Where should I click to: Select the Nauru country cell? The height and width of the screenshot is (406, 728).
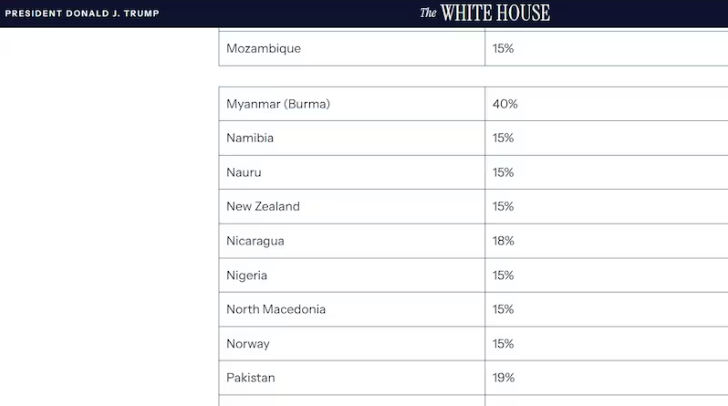pyautogui.click(x=352, y=172)
